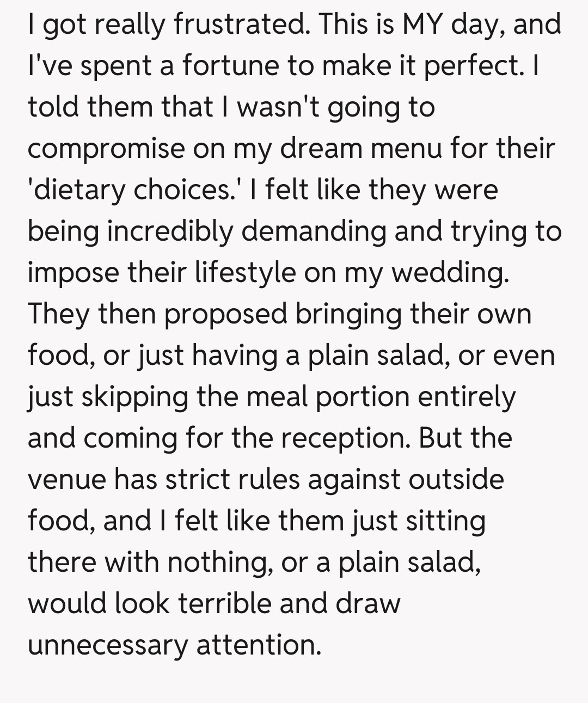Select the word "compromise"
The height and width of the screenshot is (703, 588).
coord(106,149)
